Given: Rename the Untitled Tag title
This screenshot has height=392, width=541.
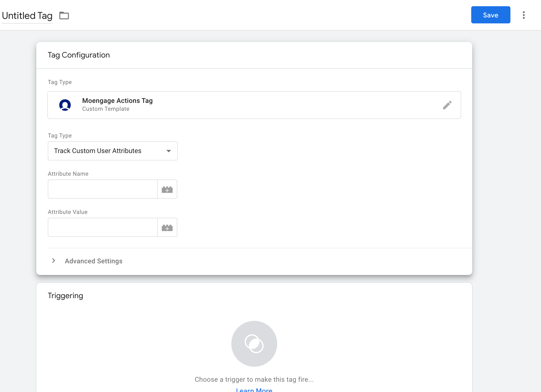Looking at the screenshot, I should pyautogui.click(x=27, y=15).
